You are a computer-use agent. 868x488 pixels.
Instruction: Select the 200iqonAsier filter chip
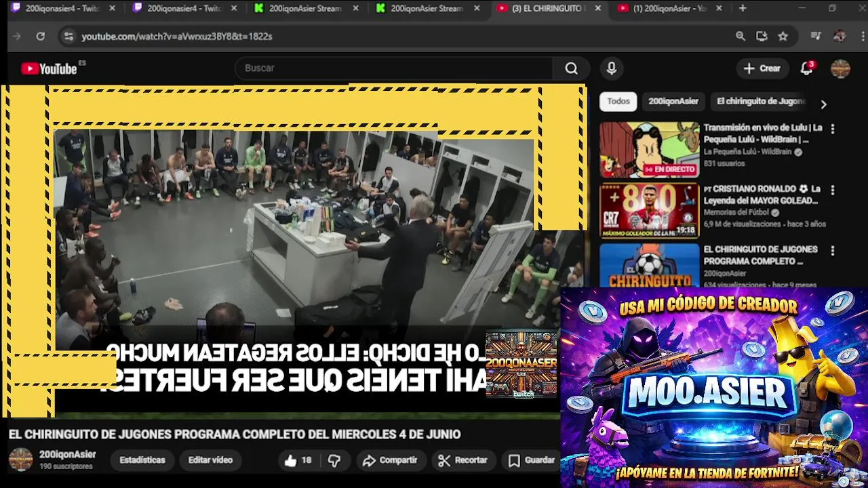tap(673, 101)
